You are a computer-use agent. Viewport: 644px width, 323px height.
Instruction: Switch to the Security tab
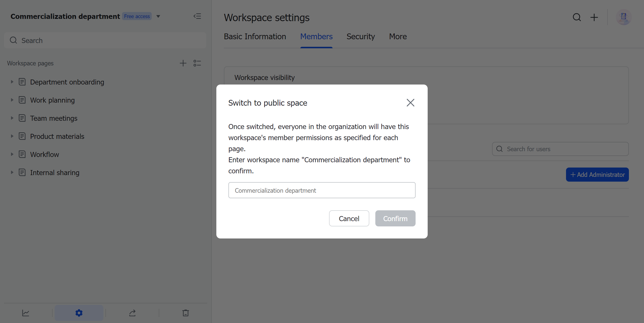coord(361,36)
